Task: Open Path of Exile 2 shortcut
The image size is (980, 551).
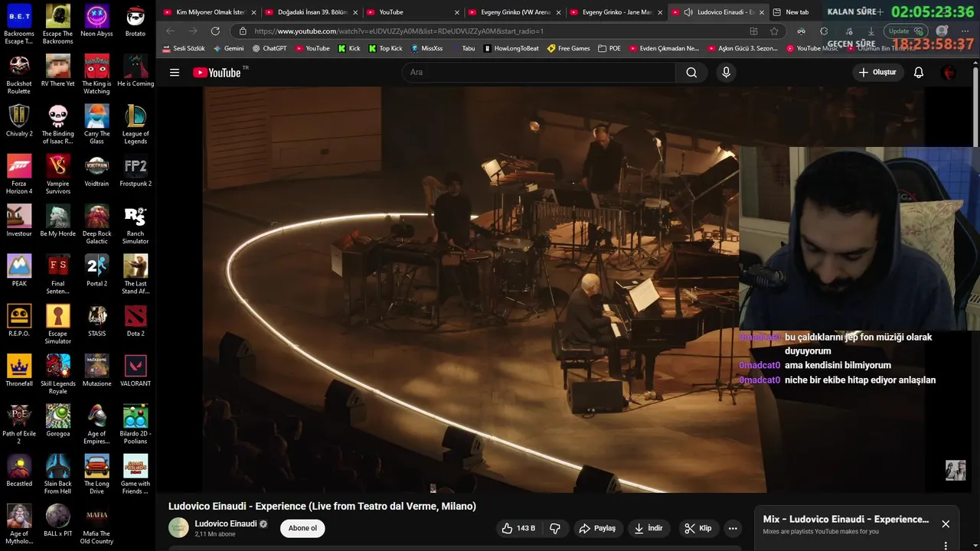Action: (x=19, y=425)
